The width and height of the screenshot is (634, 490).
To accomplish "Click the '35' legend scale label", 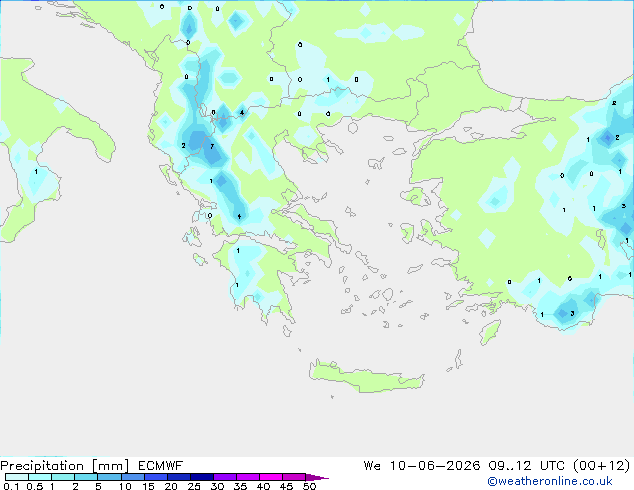I will [240, 486].
